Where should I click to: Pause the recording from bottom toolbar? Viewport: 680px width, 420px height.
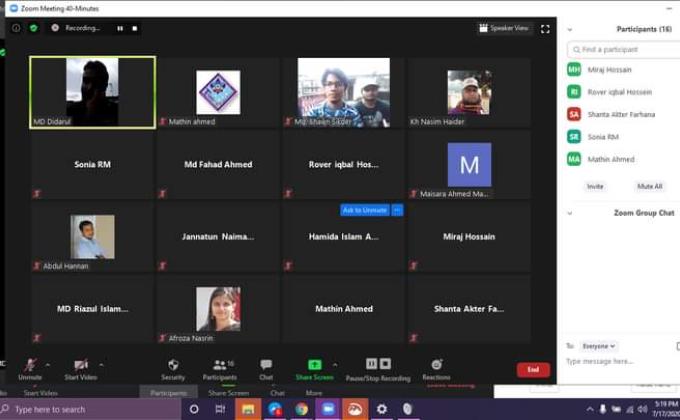tap(371, 364)
